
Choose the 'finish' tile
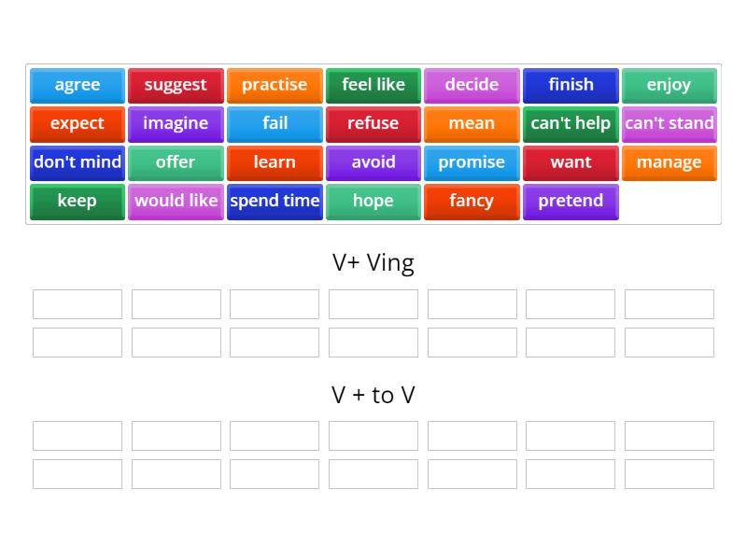(x=571, y=85)
